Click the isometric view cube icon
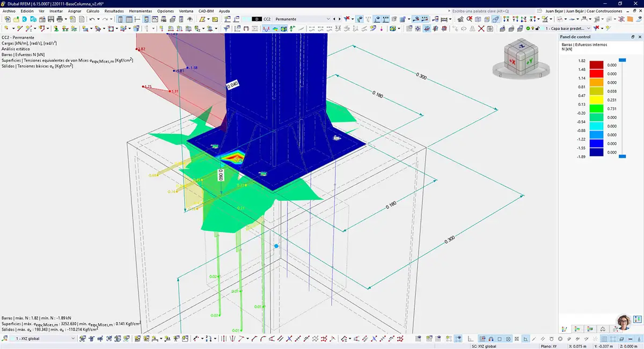This screenshot has height=349, width=644. (x=478, y=19)
